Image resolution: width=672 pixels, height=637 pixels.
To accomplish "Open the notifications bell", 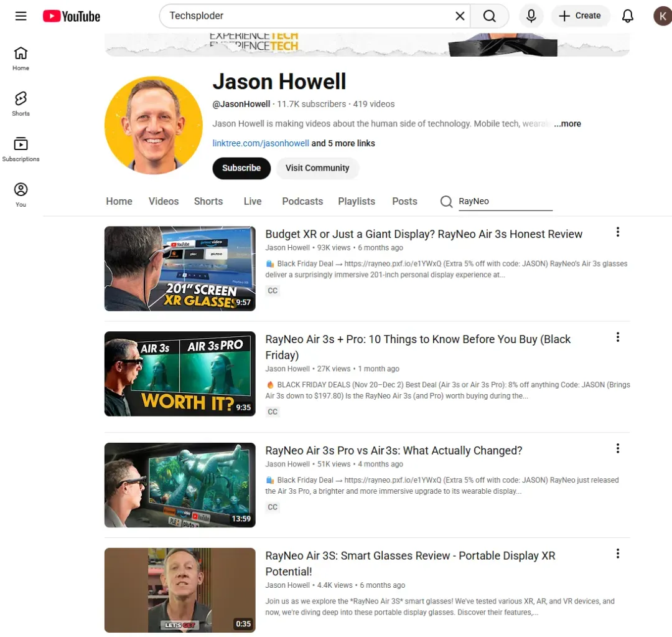I will click(x=627, y=16).
